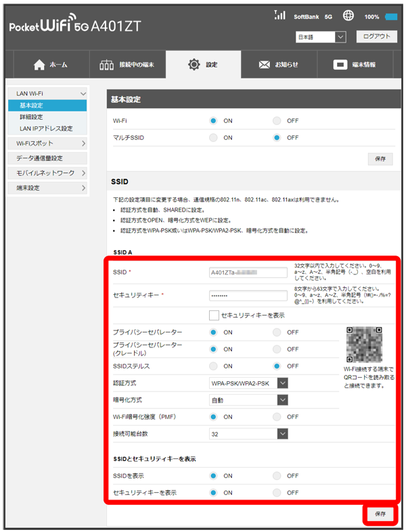The height and width of the screenshot is (532, 406).
Task: Enable マルチSSID ON radio button
Action: click(213, 137)
